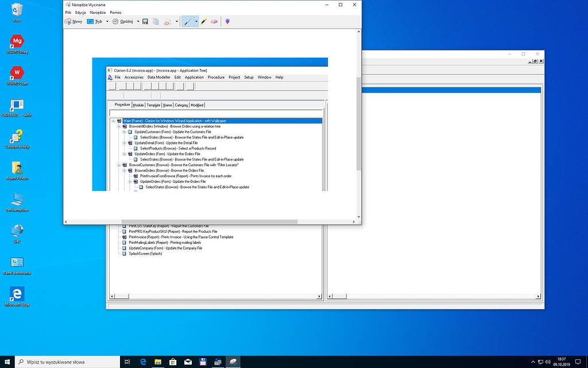
Task: Select the eraser tool
Action: pyautogui.click(x=214, y=21)
